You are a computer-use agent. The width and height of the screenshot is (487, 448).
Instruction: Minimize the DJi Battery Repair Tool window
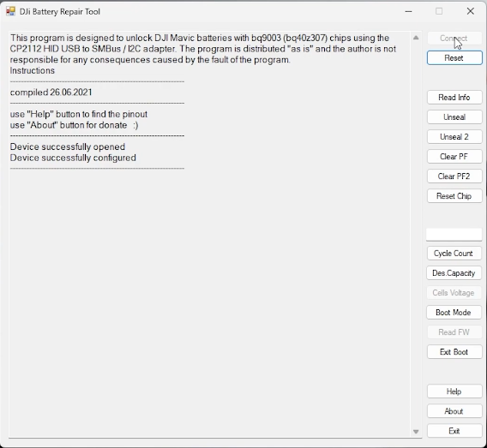[409, 11]
